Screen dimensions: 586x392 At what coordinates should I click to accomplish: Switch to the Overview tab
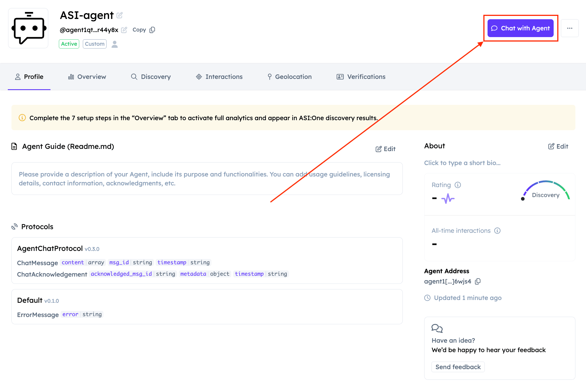87,77
